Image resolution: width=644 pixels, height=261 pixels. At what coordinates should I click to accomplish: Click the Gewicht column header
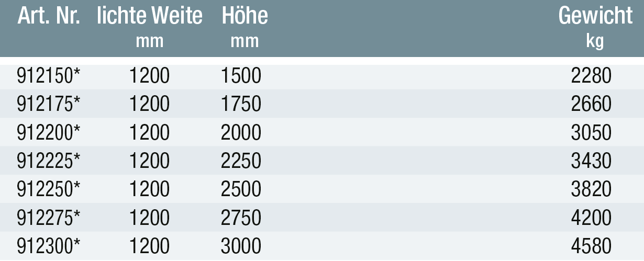595,16
